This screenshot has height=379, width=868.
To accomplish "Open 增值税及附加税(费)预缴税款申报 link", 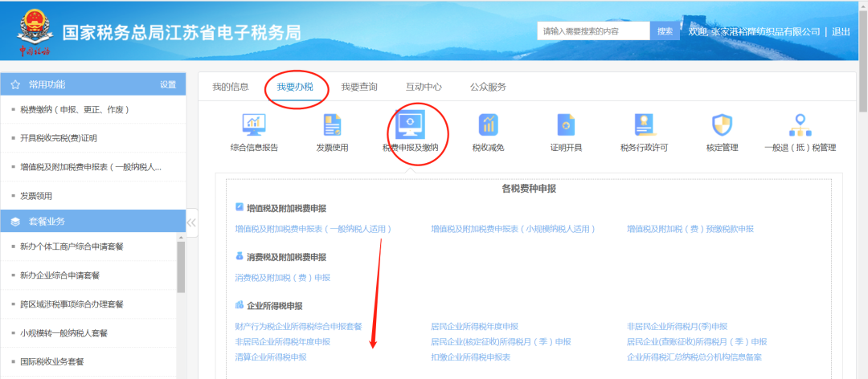I will (690, 229).
